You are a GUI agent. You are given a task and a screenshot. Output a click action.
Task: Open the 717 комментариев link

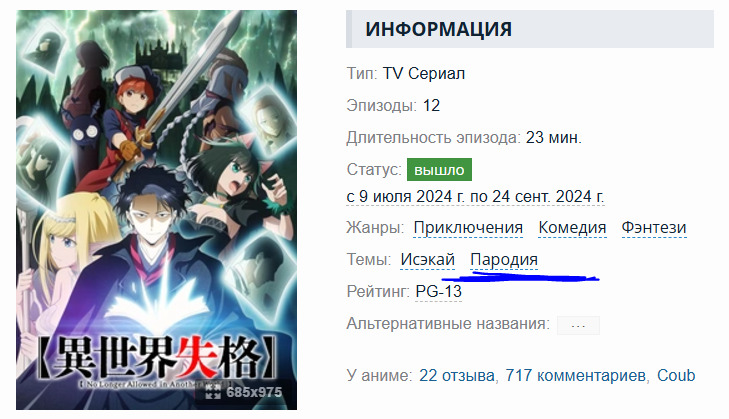[x=575, y=375]
